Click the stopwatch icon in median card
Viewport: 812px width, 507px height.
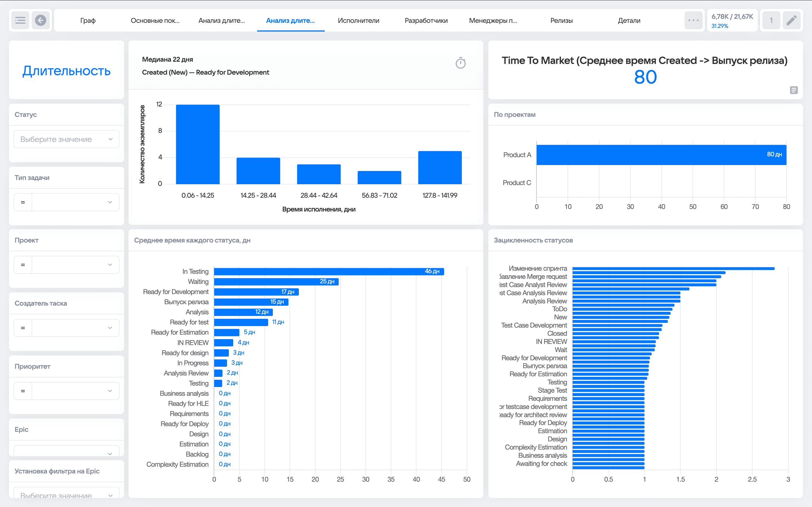[460, 63]
